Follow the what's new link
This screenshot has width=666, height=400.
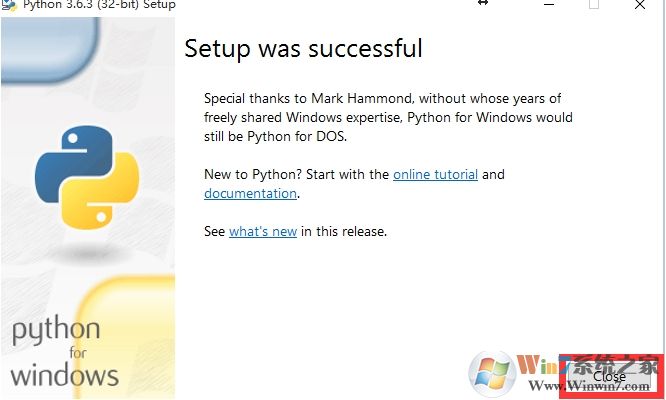(263, 231)
